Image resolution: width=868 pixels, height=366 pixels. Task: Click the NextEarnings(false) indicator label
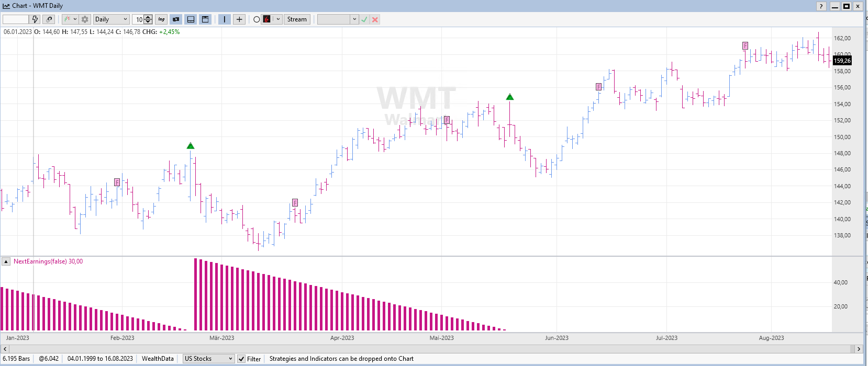click(x=48, y=261)
